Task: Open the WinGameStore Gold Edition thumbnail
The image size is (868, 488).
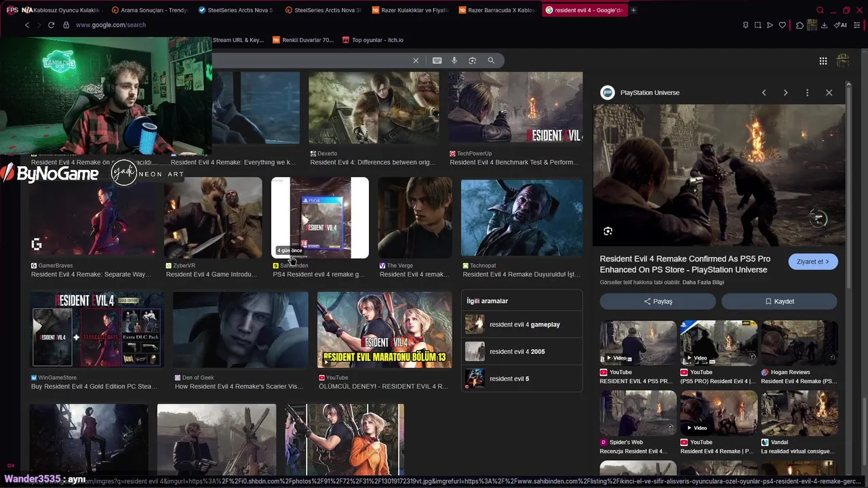Action: tap(96, 330)
